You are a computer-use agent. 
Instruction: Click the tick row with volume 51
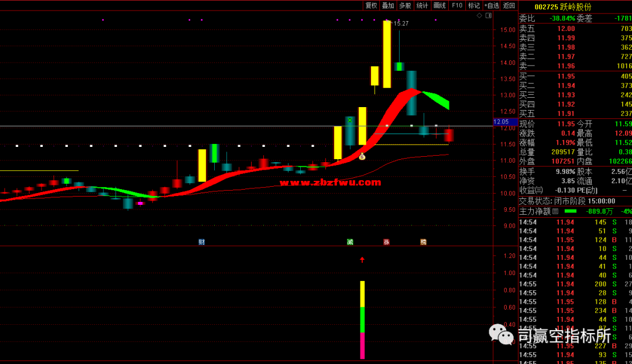(575, 231)
